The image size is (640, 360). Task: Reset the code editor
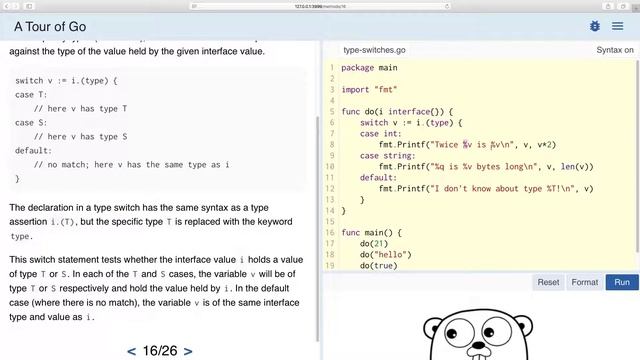click(548, 282)
